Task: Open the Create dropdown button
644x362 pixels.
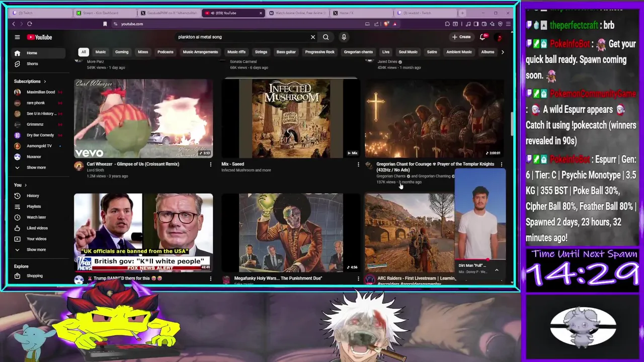Action: click(x=461, y=37)
